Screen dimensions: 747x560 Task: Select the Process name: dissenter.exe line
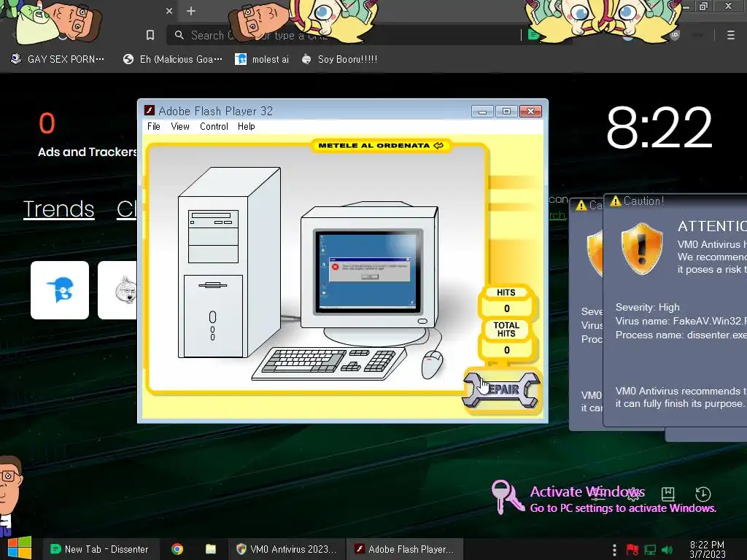pos(681,335)
